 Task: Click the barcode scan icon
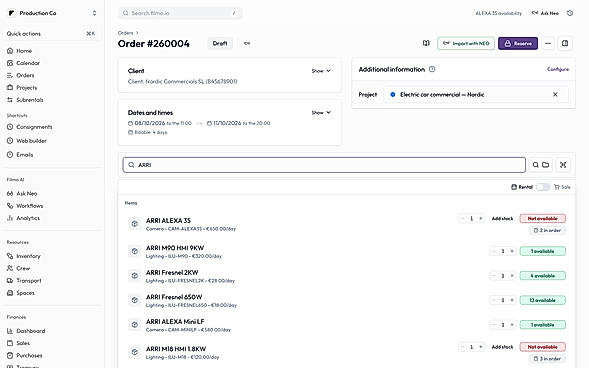(563, 165)
